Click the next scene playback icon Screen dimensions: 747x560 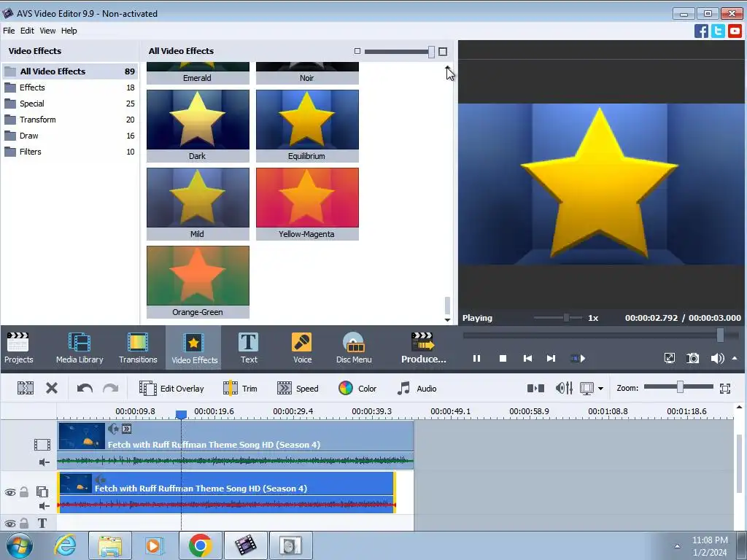(578, 359)
